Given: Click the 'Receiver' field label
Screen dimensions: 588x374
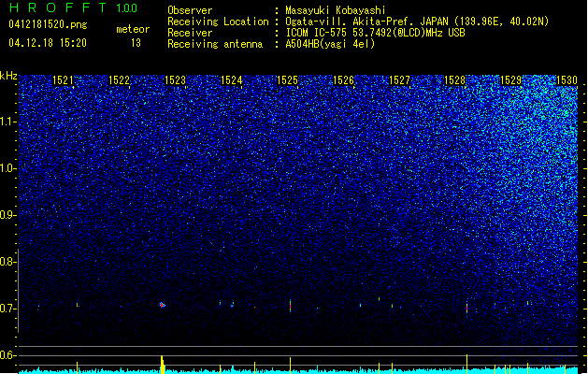Looking at the screenshot, I should point(190,33).
